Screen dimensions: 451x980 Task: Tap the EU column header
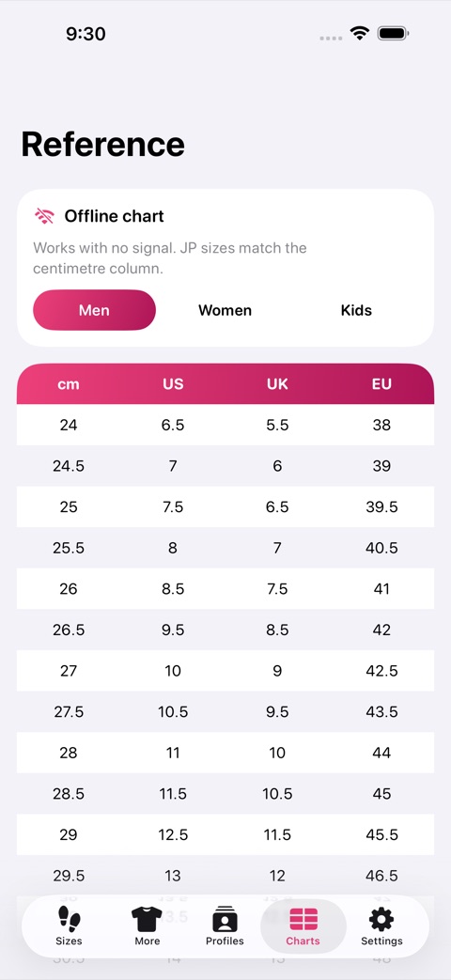pyautogui.click(x=381, y=383)
